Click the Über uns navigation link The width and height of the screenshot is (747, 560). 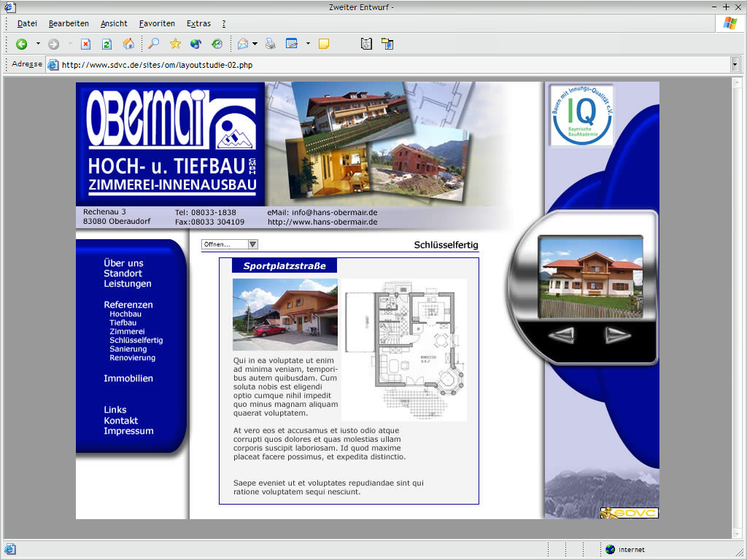click(x=123, y=263)
